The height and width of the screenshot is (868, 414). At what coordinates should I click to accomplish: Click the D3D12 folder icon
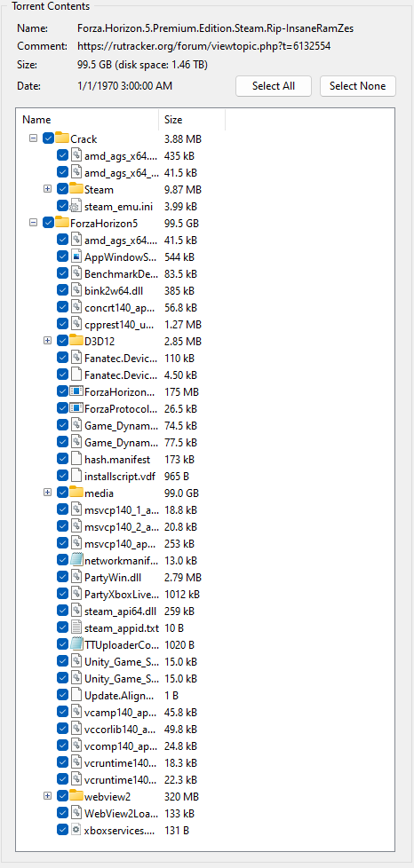tap(76, 340)
